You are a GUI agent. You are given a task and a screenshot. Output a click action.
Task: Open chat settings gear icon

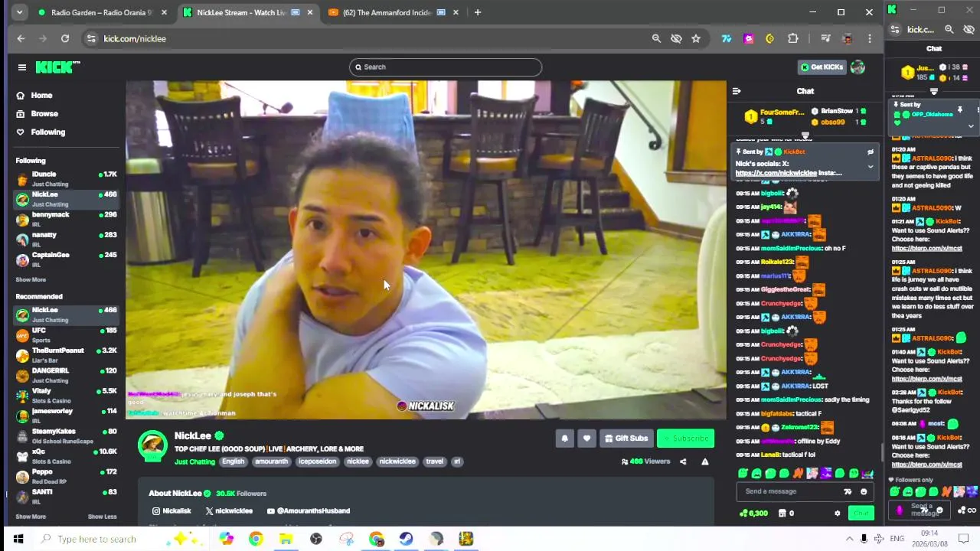[x=837, y=514]
